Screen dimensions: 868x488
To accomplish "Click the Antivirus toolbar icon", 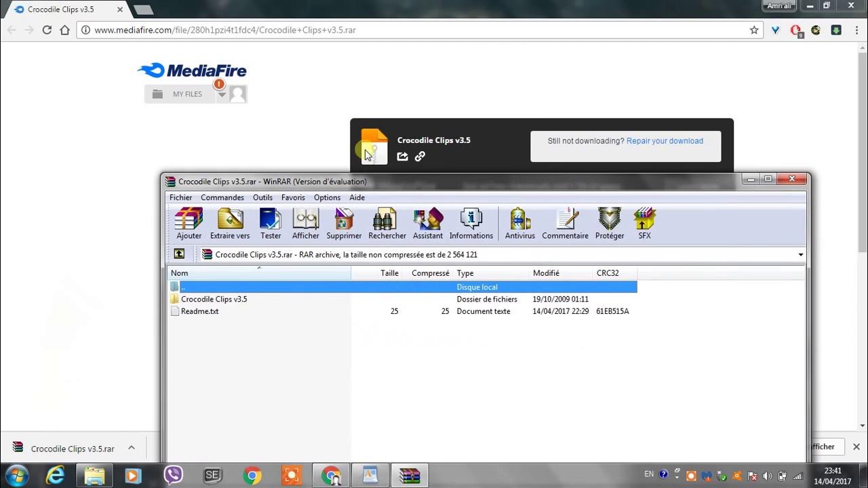I will (x=520, y=224).
